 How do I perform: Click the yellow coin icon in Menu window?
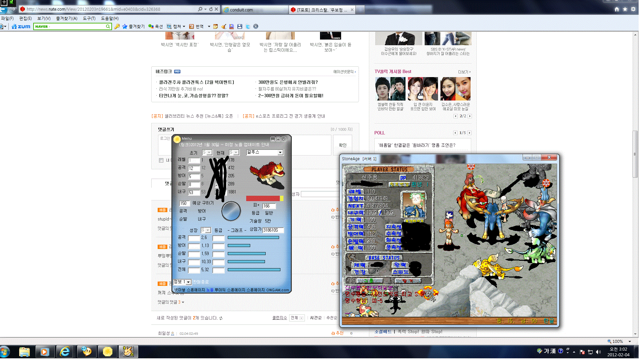point(177,139)
